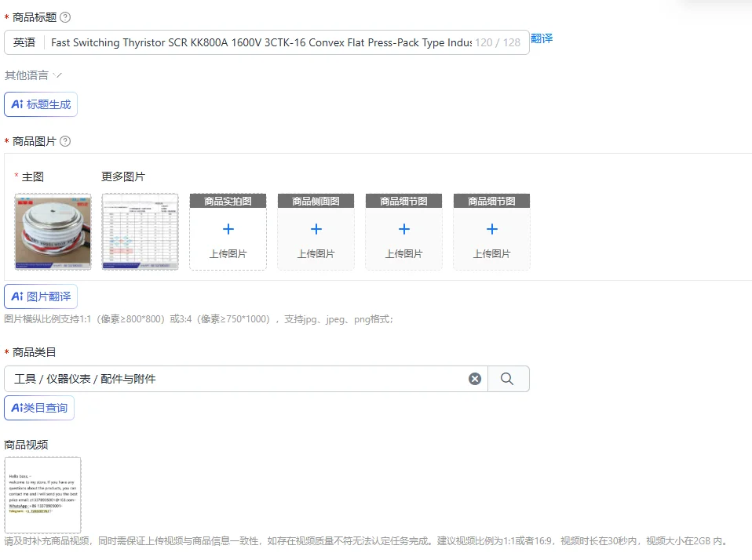Click the help icon beside 商品标题
Image resolution: width=752 pixels, height=560 pixels.
65,18
